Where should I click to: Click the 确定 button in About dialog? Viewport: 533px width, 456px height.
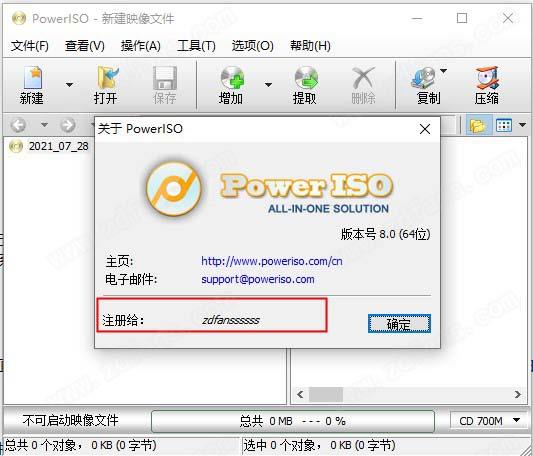coord(399,323)
